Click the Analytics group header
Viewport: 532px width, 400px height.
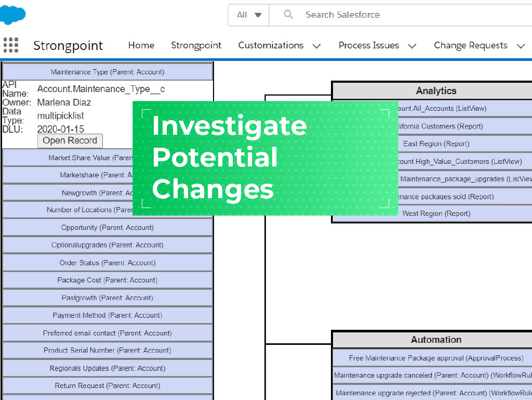(x=436, y=91)
